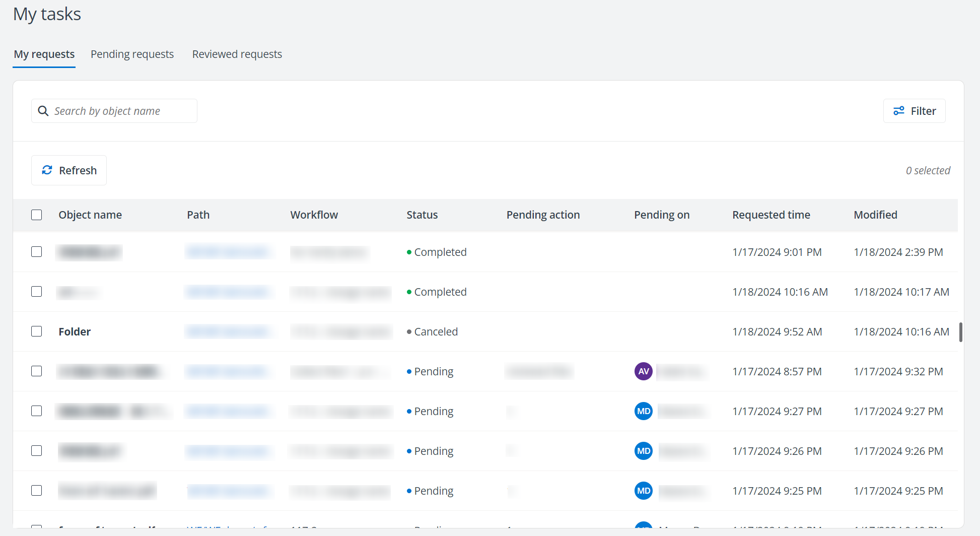The height and width of the screenshot is (536, 980).
Task: Click the AV user avatar icon
Action: [643, 371]
